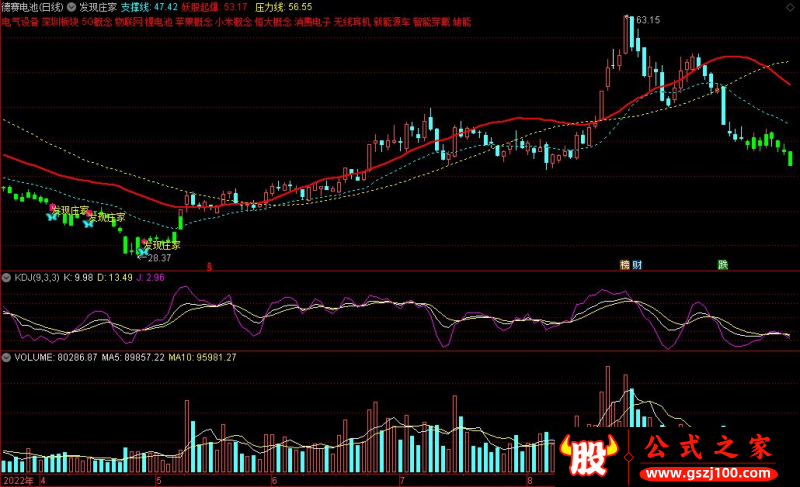
Task: Open the 小米概念 concept tag
Action: (234, 22)
